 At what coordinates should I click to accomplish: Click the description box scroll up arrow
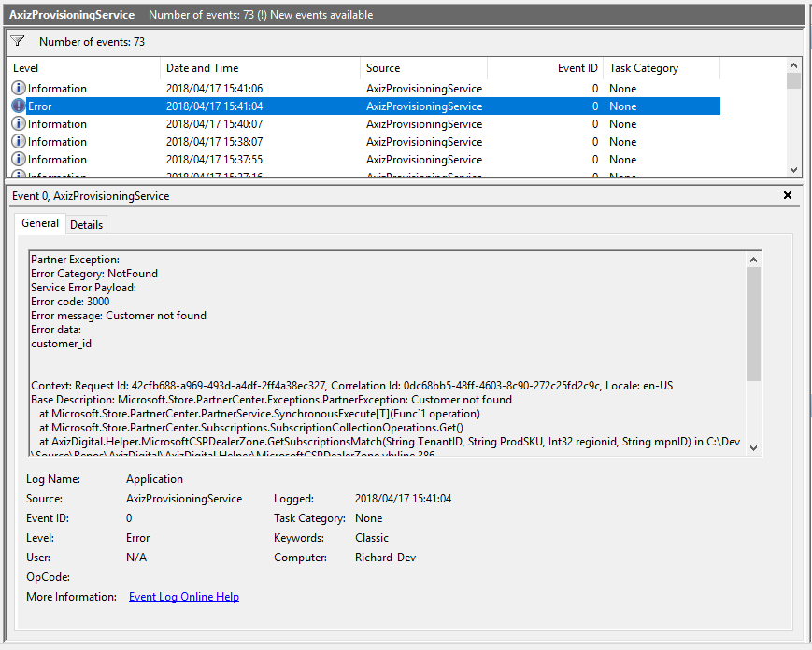753,260
